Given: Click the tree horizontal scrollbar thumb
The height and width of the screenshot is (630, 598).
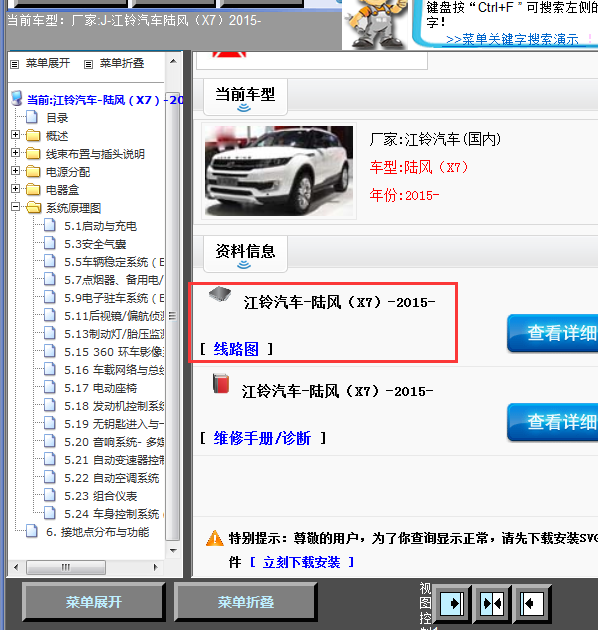Looking at the screenshot, I should pos(66,567).
